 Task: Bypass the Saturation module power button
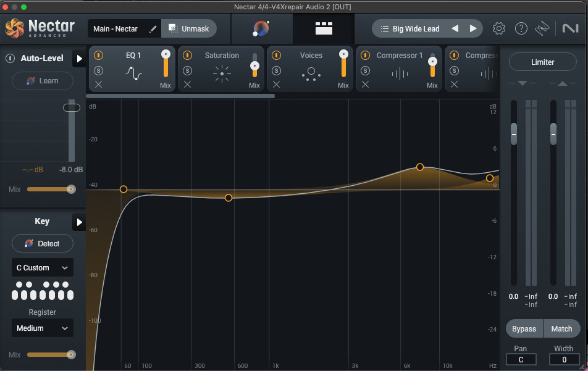coord(187,56)
